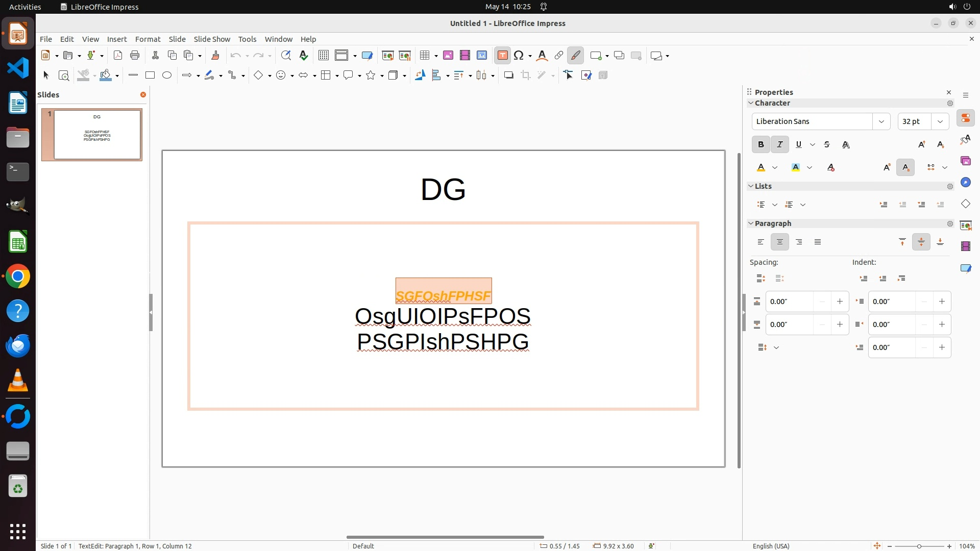This screenshot has height=551, width=980.
Task: Select the Ellipse shape tool
Action: click(167, 76)
